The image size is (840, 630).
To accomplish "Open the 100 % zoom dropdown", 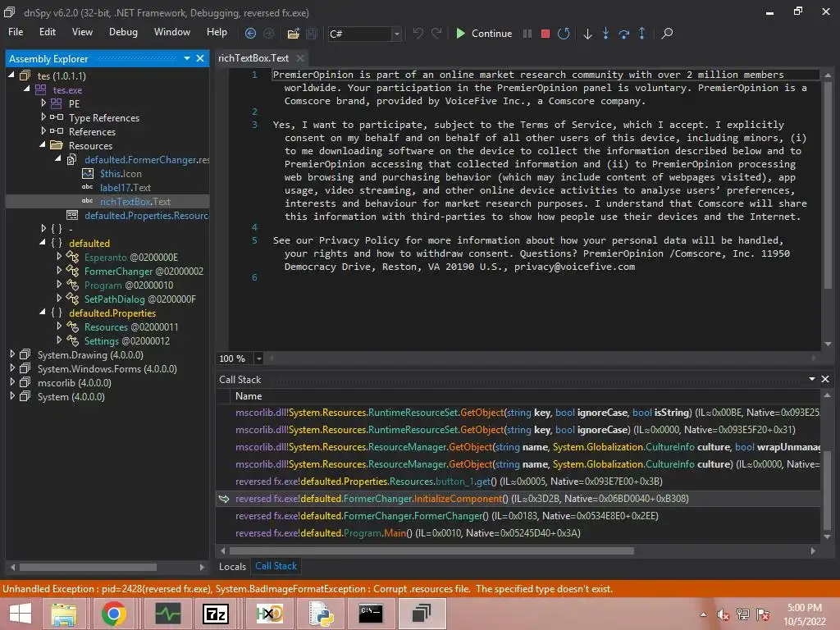I will (258, 358).
